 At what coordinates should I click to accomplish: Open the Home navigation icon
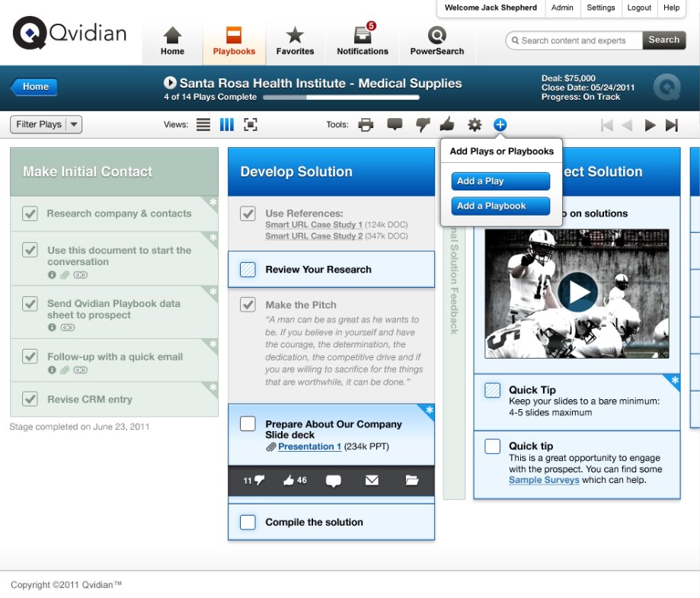point(172,42)
